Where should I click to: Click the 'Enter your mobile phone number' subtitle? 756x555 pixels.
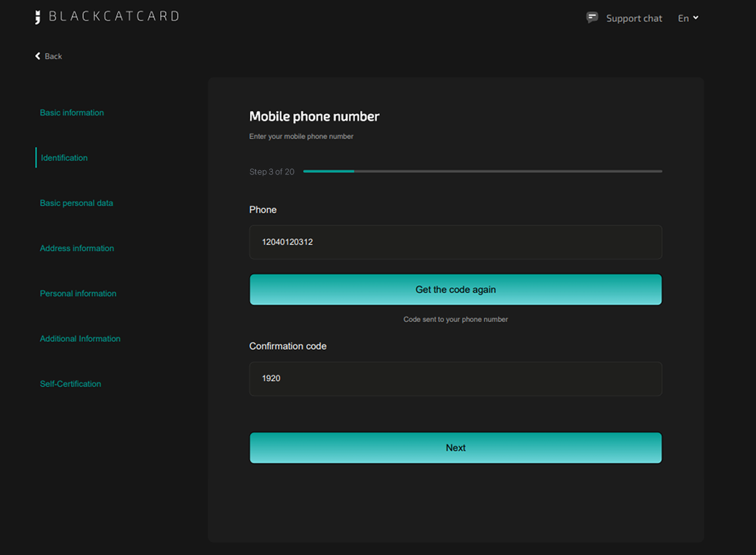[301, 136]
